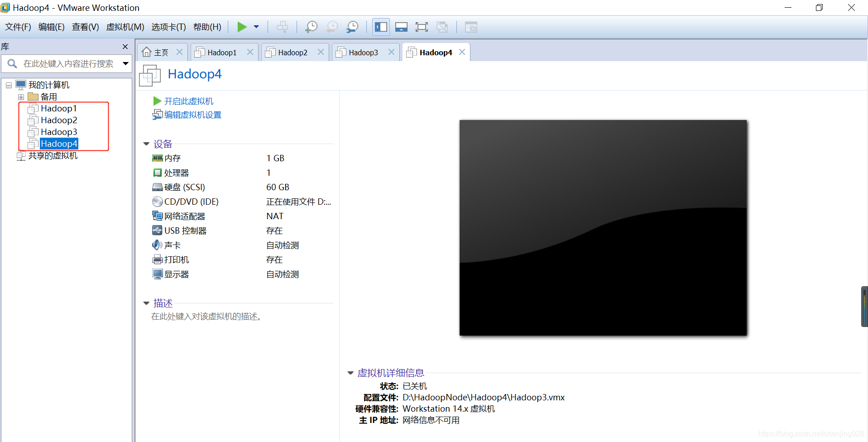868x442 pixels.
Task: Click the 处理器 processor device icon
Action: click(x=157, y=173)
